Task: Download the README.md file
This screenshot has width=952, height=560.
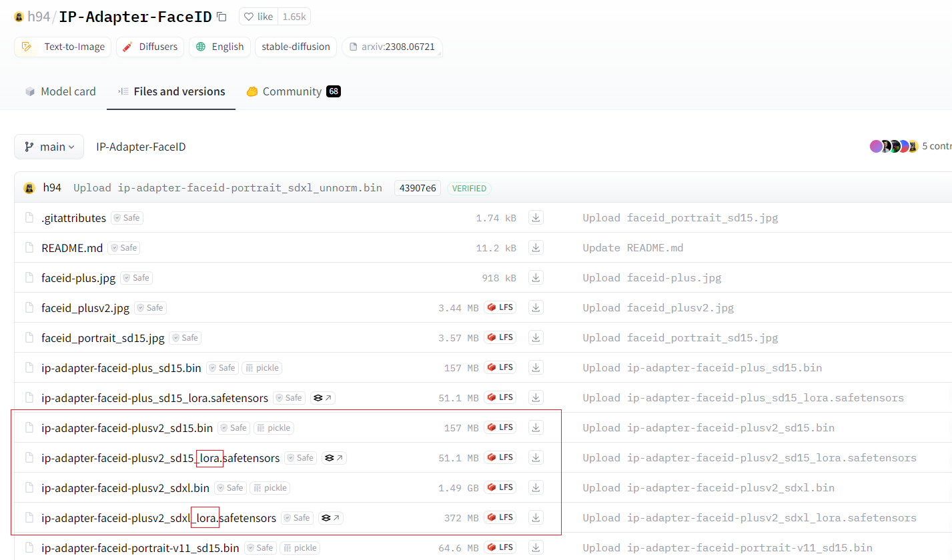Action: click(536, 247)
